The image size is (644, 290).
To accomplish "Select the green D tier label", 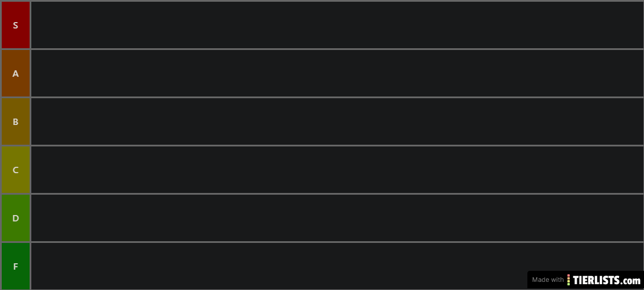I will [x=16, y=218].
